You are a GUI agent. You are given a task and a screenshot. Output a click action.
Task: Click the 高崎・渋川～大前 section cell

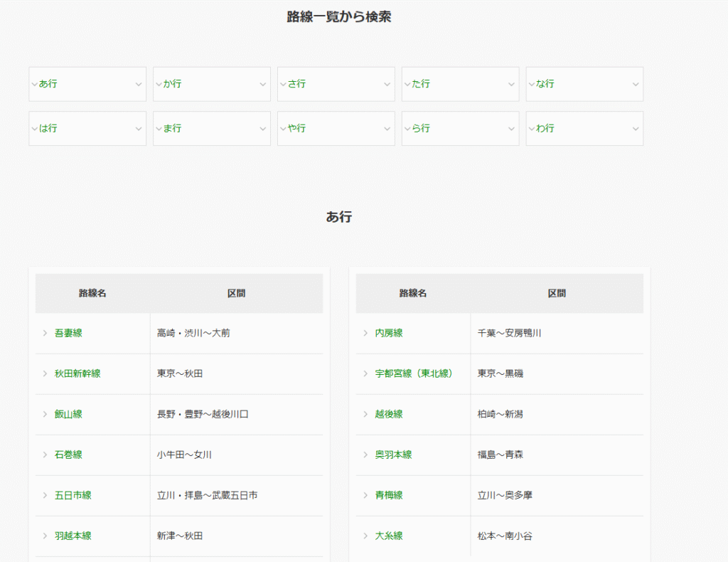tap(236, 333)
